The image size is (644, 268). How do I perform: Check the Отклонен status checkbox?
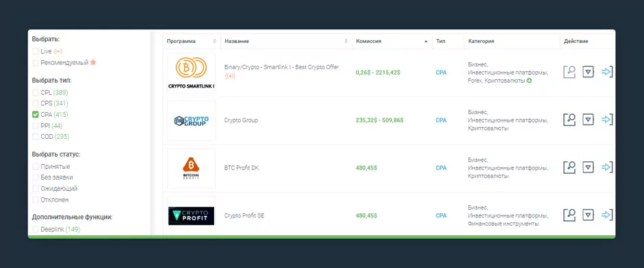[x=36, y=200]
